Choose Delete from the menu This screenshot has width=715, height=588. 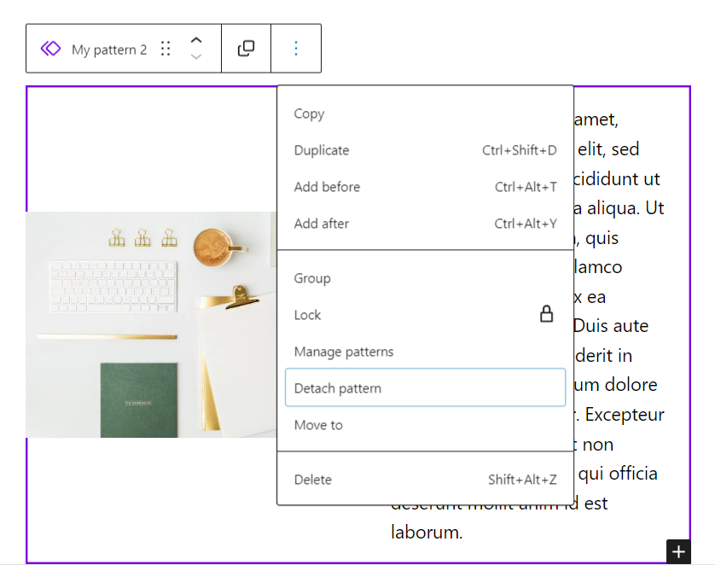click(425, 480)
